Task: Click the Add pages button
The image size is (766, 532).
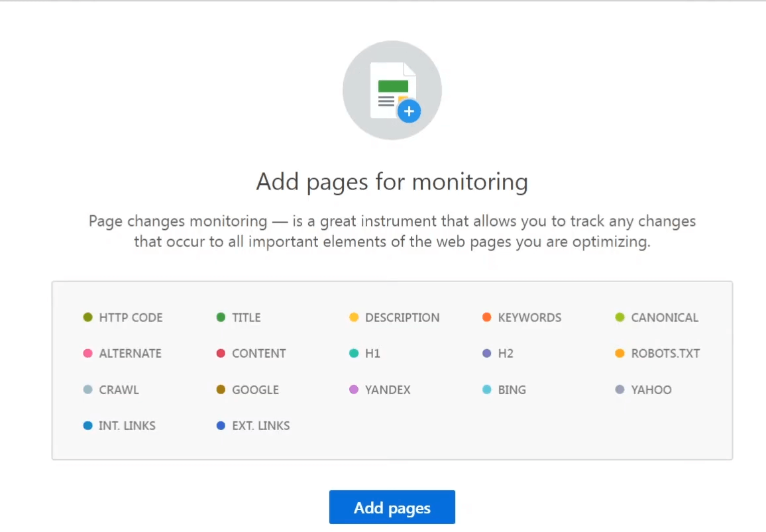Action: coord(392,507)
